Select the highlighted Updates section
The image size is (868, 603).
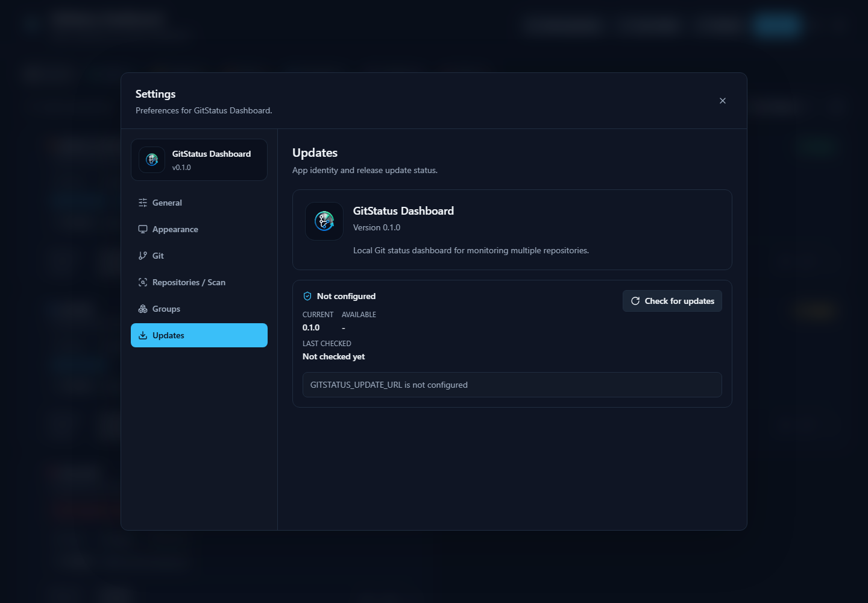[x=199, y=335]
